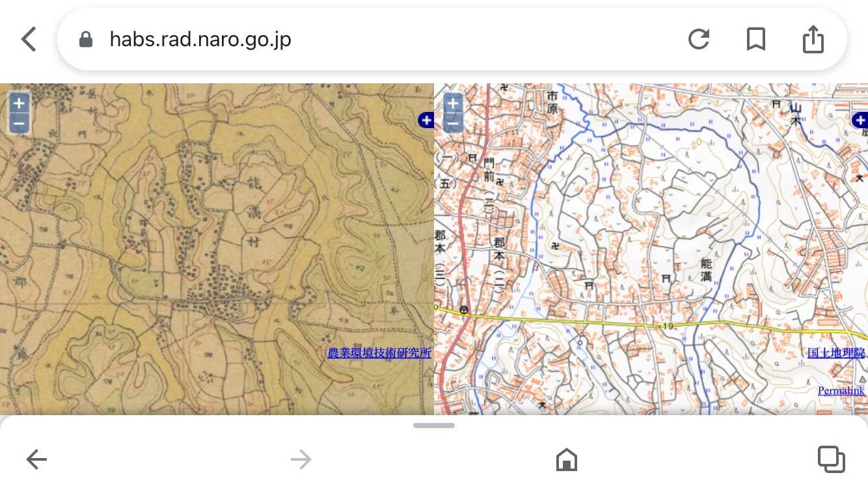Open the 農業環境技術研究所 link
Screen dimensions: 868x488
[x=379, y=353]
